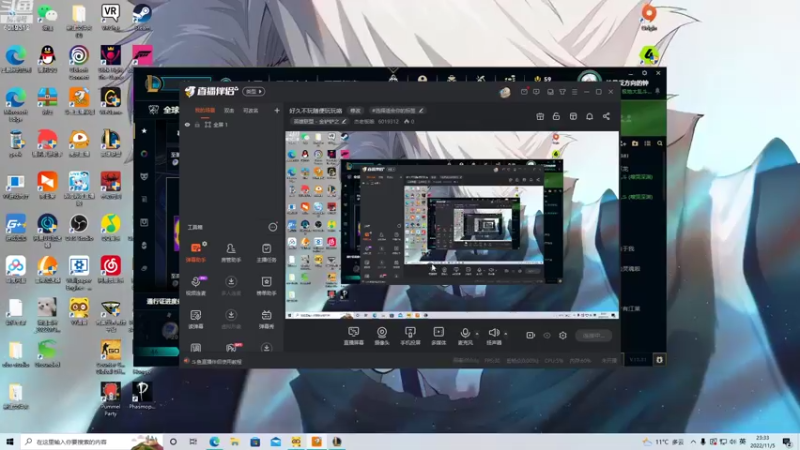Expand the microphone options arrow
The image size is (800, 450).
coord(477,334)
